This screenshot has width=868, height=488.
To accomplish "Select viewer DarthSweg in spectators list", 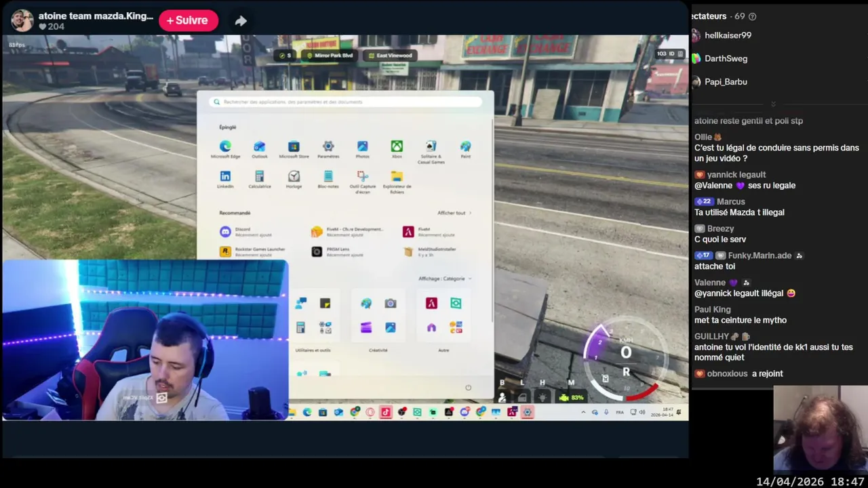I will (x=726, y=58).
